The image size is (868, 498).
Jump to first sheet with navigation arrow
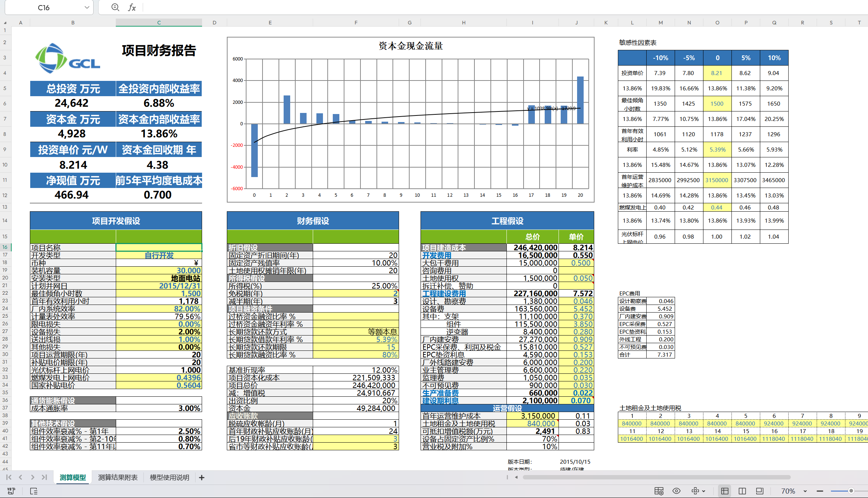pyautogui.click(x=9, y=477)
